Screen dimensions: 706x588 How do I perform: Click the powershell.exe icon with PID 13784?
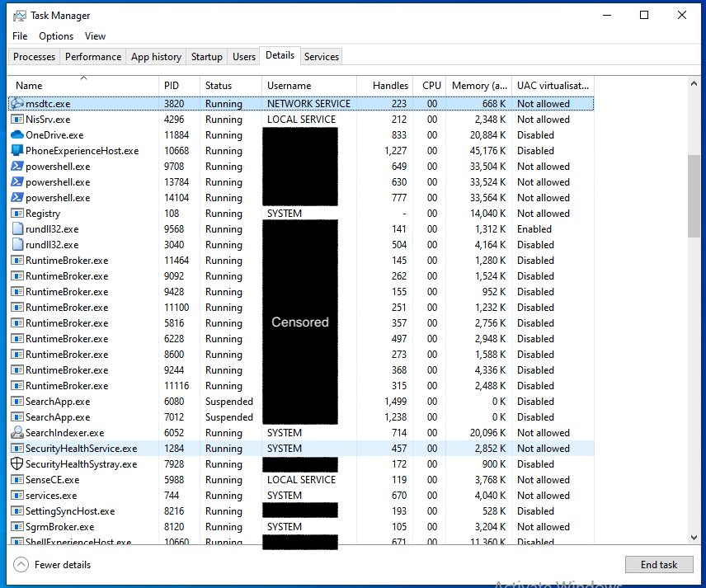click(17, 182)
